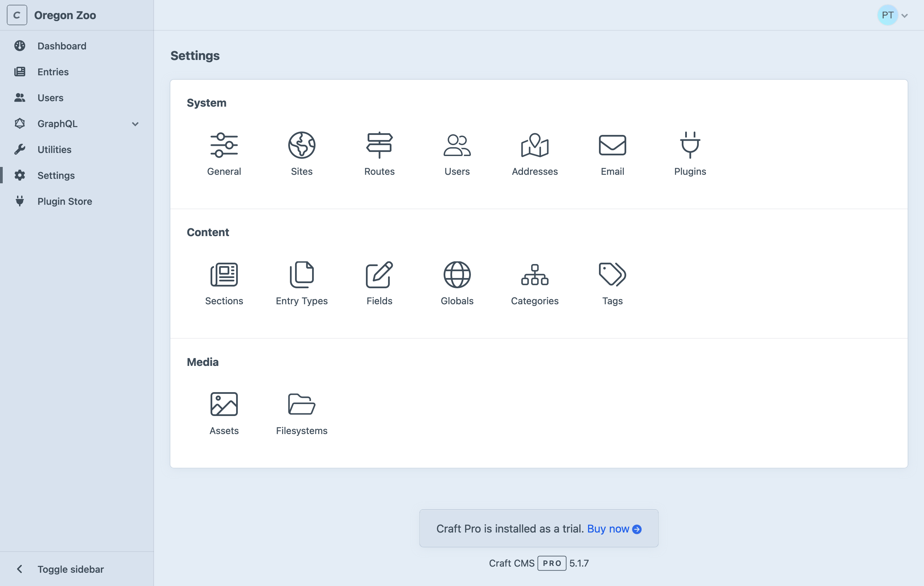Open Entry Types settings
The height and width of the screenshot is (586, 924).
click(302, 283)
